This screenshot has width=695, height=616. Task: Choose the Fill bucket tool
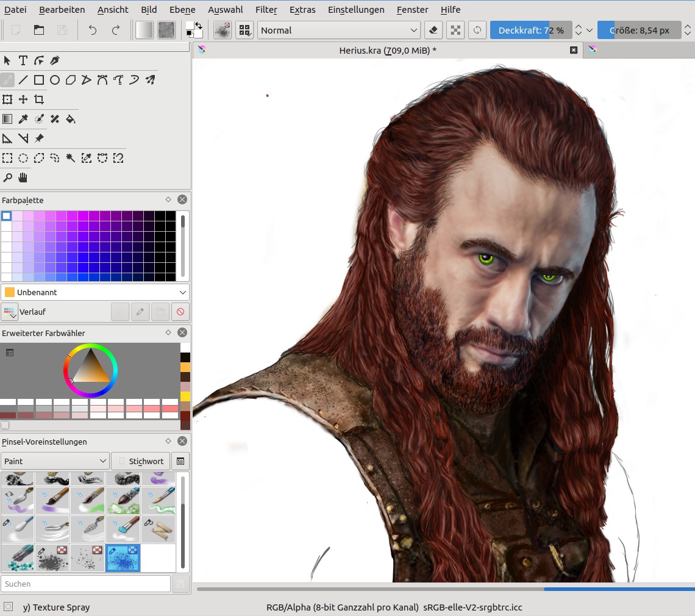[x=71, y=119]
